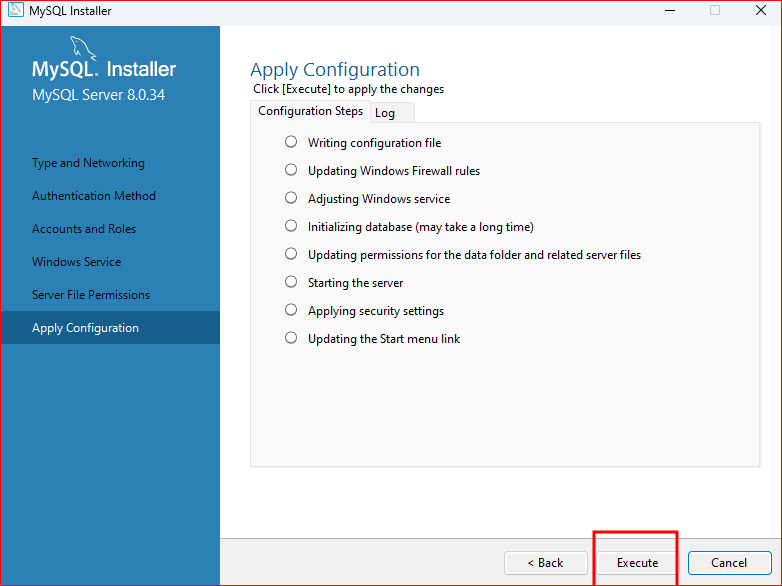Select the Updating permissions step indicator
The height and width of the screenshot is (586, 782).
point(291,253)
